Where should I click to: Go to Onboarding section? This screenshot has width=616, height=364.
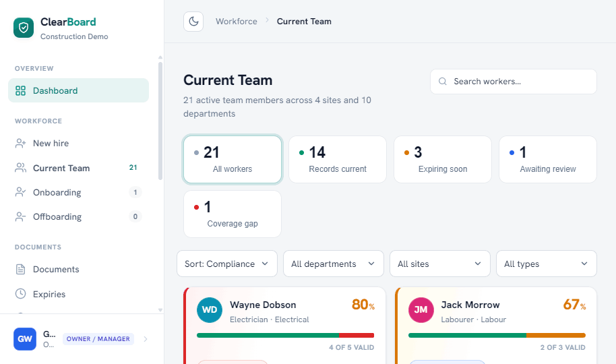pos(79,192)
